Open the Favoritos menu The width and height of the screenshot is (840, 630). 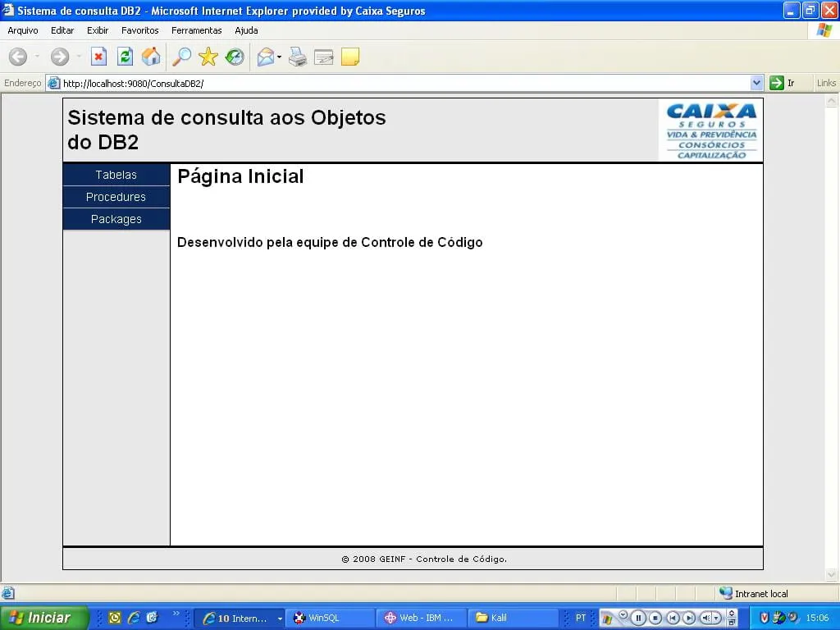tap(139, 30)
